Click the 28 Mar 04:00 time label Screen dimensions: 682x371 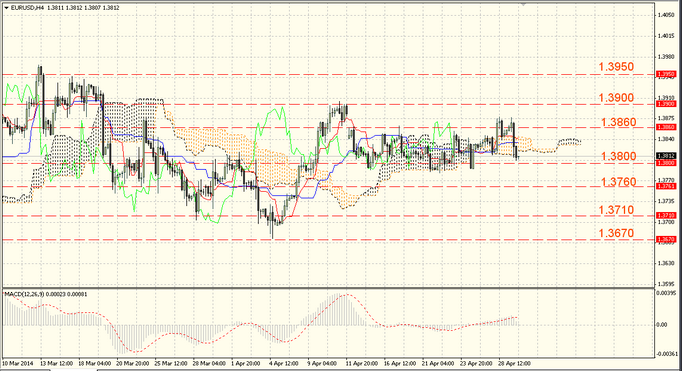tap(209, 363)
